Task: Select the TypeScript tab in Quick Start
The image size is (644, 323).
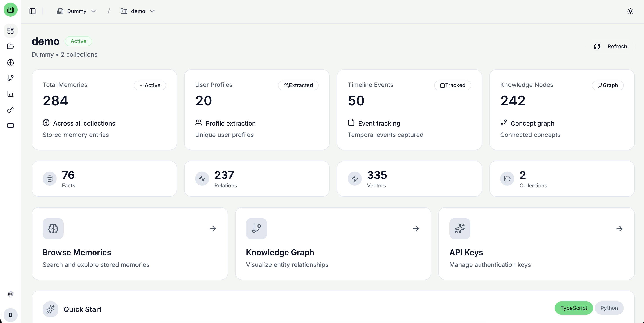Action: 574,308
